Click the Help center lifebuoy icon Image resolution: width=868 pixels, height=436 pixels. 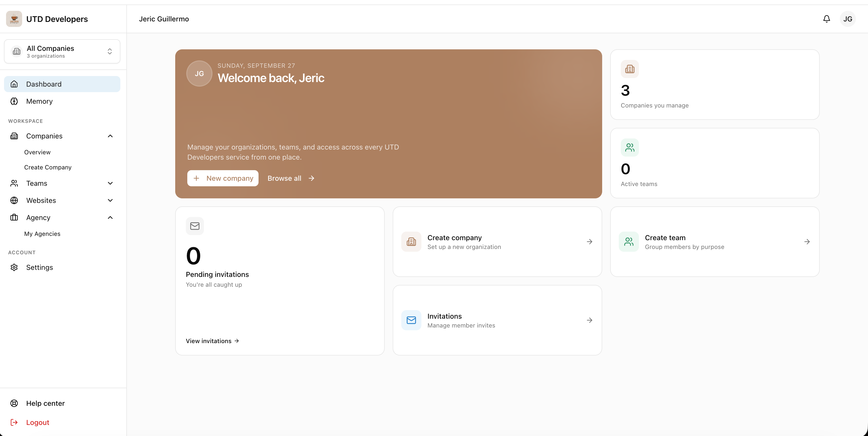point(14,403)
